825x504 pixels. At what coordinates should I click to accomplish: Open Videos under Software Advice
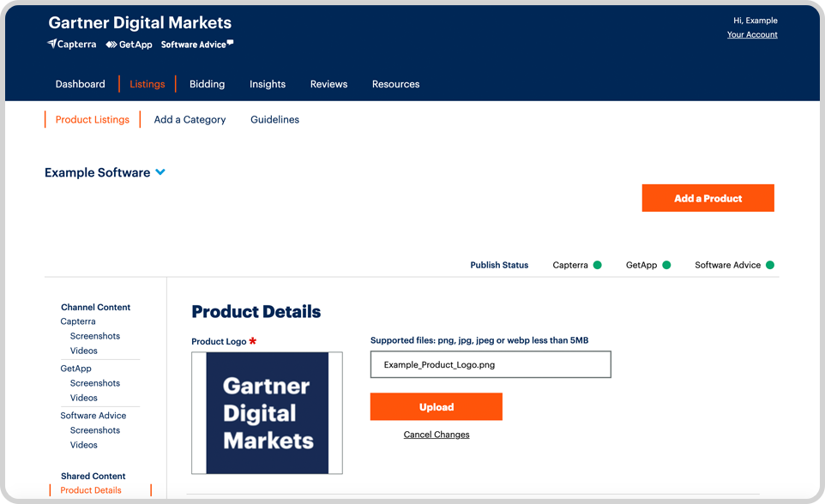click(84, 445)
